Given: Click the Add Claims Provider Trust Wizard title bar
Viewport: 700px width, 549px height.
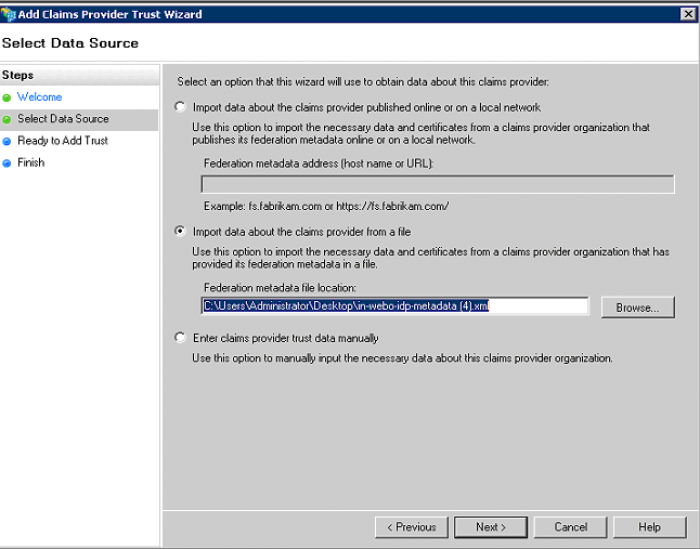Looking at the screenshot, I should click(350, 14).
